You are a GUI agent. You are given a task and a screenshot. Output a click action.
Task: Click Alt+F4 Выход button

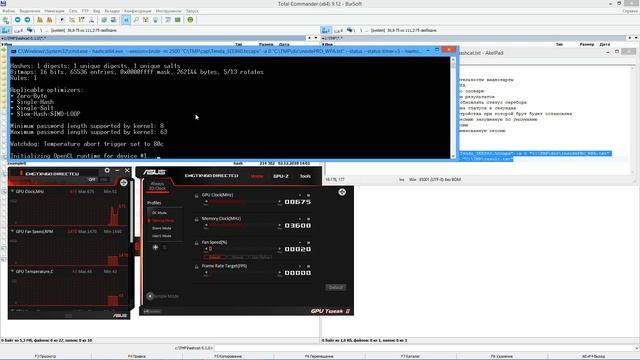tap(593, 356)
